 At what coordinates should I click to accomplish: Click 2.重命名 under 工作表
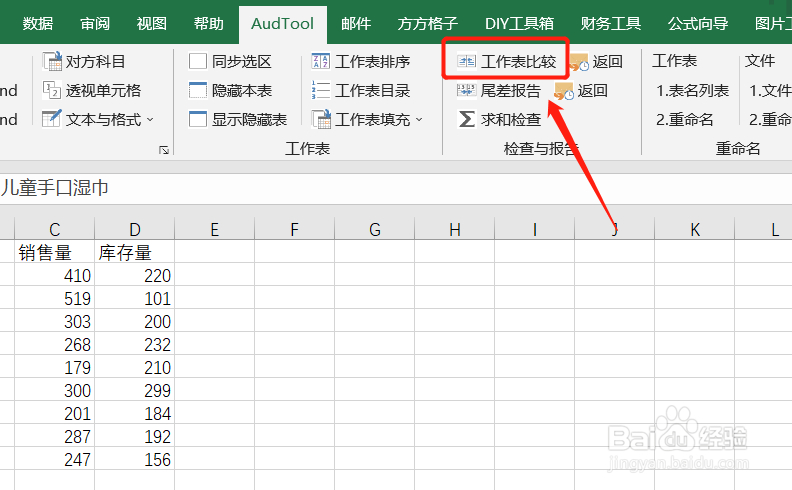pos(685,120)
